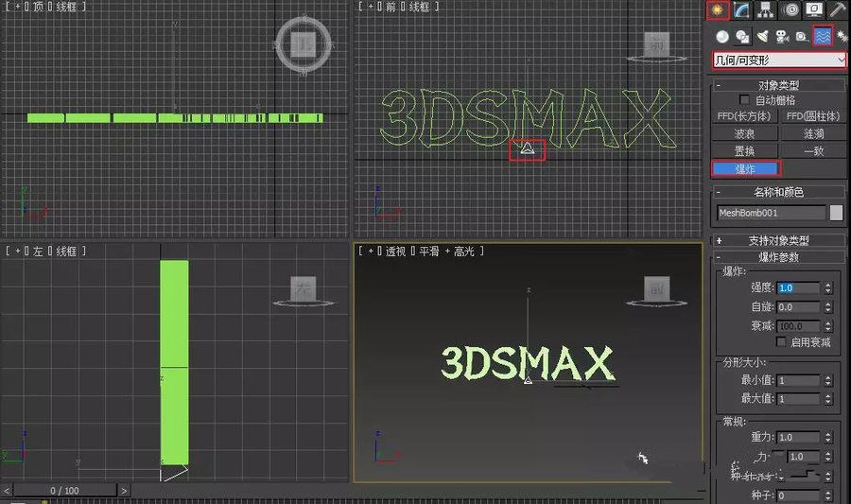The image size is (851, 504).
Task: Step to next frame with right arrow
Action: point(124,491)
